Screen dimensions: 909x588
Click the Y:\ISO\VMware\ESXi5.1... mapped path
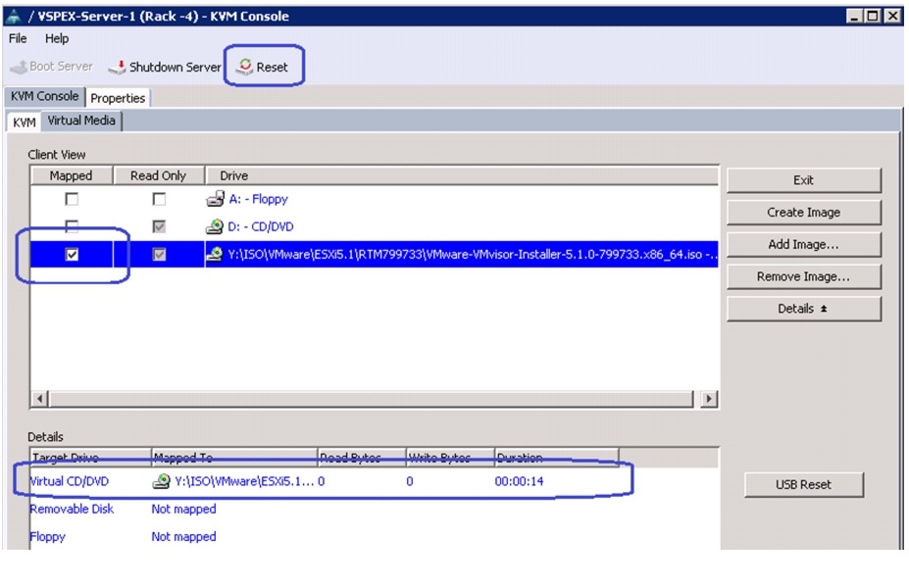(x=244, y=481)
